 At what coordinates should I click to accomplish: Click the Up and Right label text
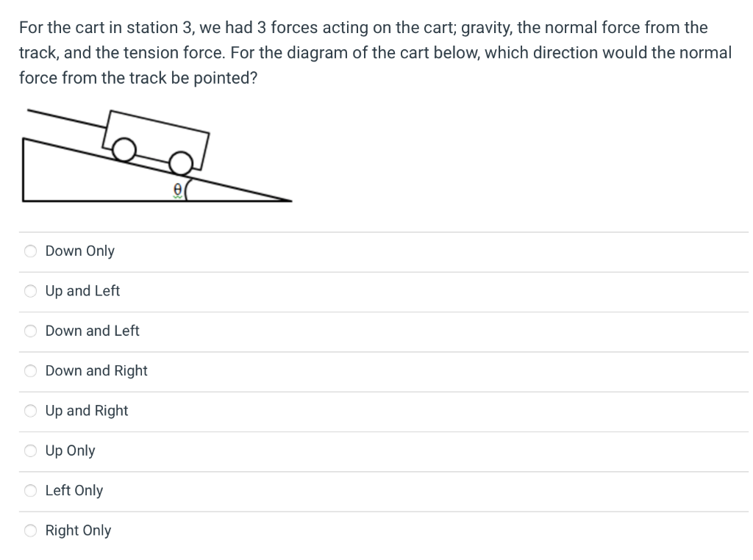[86, 411]
